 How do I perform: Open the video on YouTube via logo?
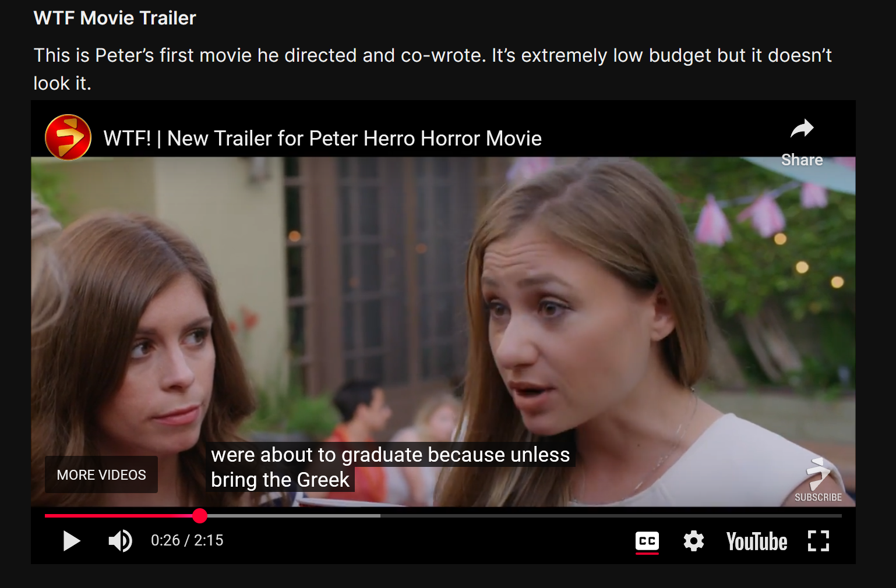(757, 541)
